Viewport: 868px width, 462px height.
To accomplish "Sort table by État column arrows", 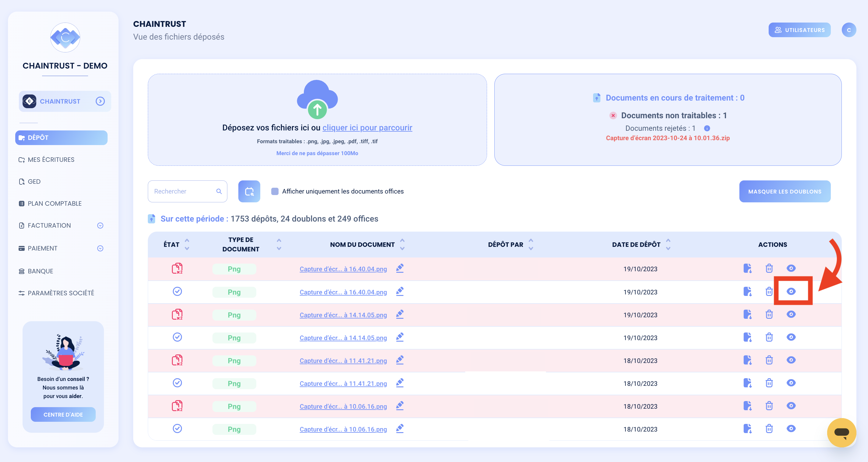I will click(x=187, y=244).
